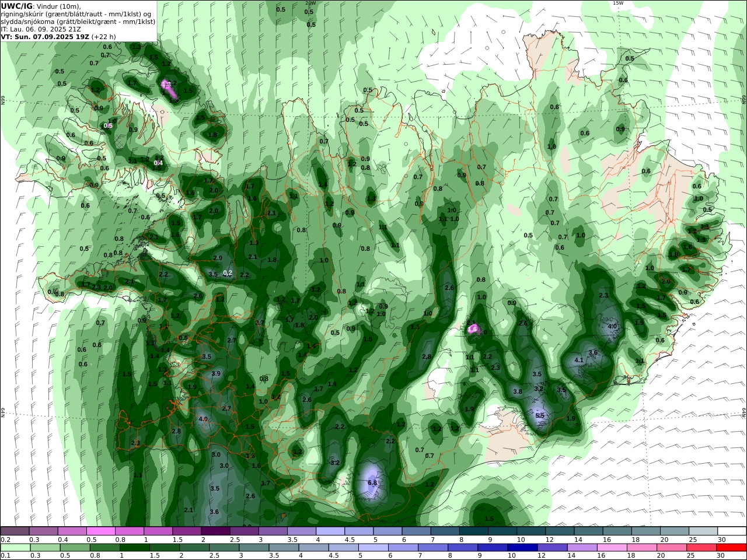Click the dusky purple snow swatch labeled 0.2
The width and height of the screenshot is (747, 560).
coord(15,531)
